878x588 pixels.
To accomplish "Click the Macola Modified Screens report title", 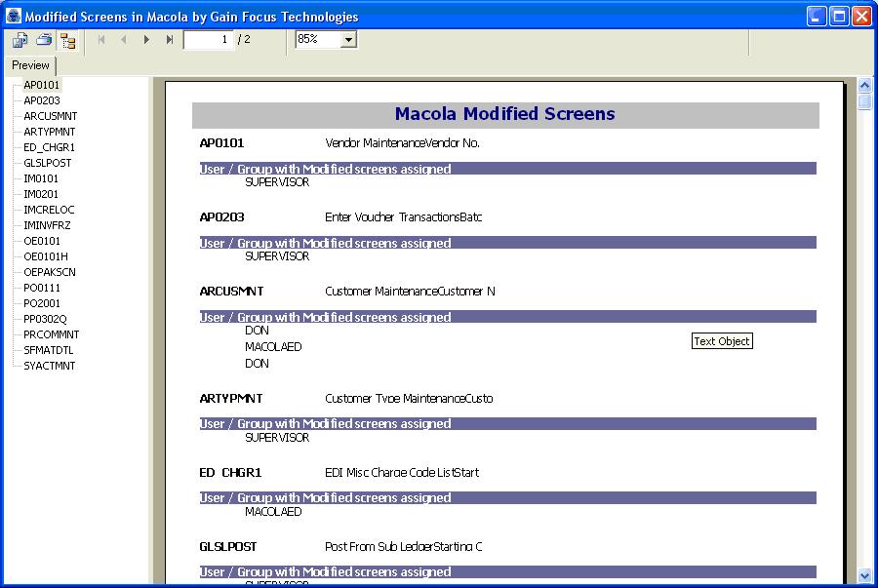I will 505,114.
